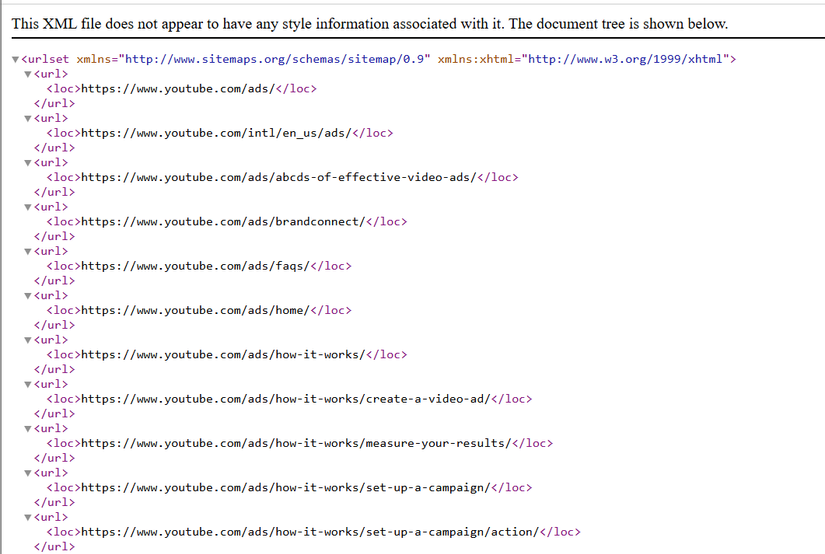Click loc text ending ads/brandconnect/

coord(223,221)
